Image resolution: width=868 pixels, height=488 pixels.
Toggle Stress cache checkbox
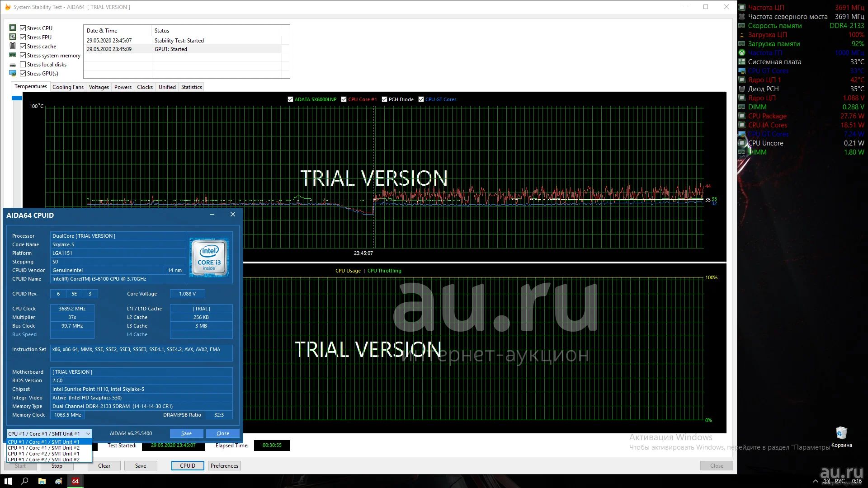(x=23, y=46)
